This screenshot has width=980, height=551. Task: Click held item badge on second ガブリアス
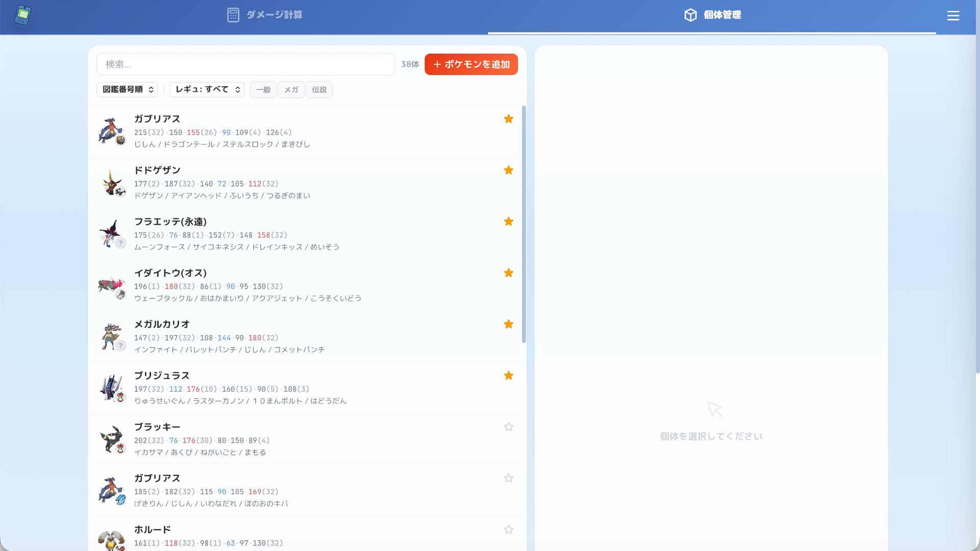(x=120, y=500)
